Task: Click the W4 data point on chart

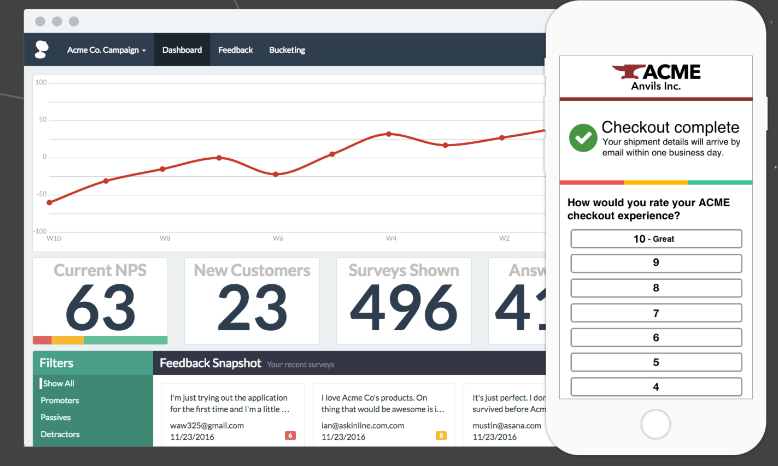Action: [x=389, y=134]
